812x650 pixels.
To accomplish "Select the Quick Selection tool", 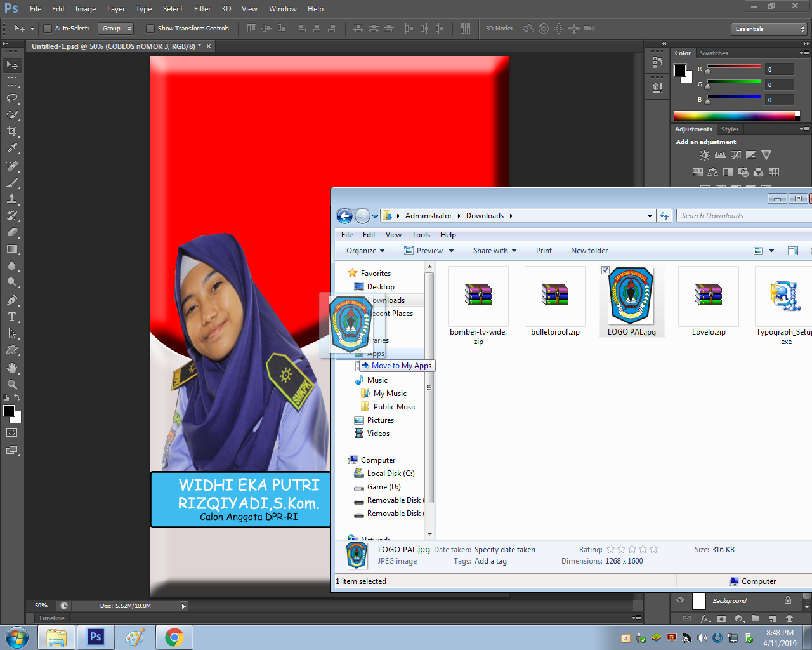I will [x=12, y=115].
